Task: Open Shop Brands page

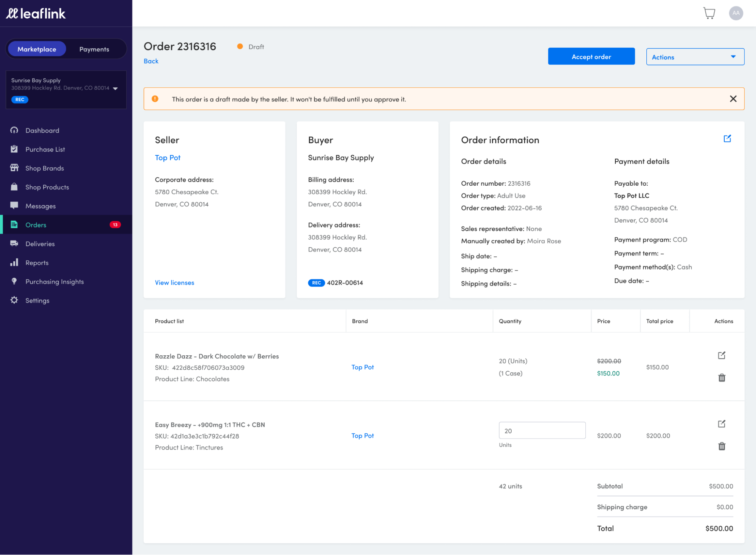Action: tap(45, 168)
